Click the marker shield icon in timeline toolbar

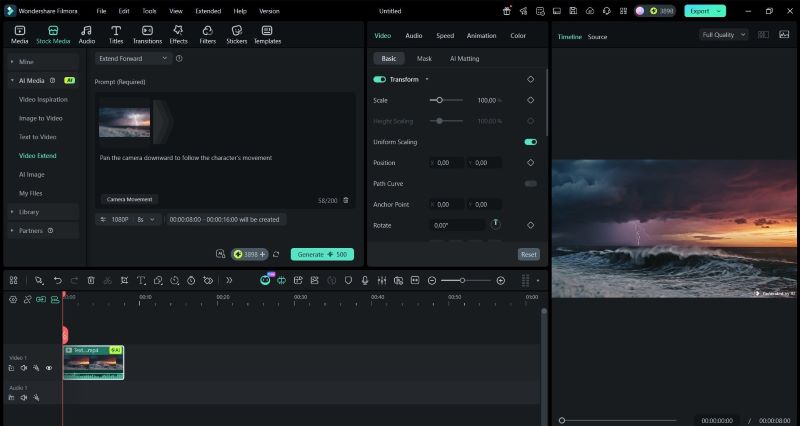pyautogui.click(x=348, y=281)
